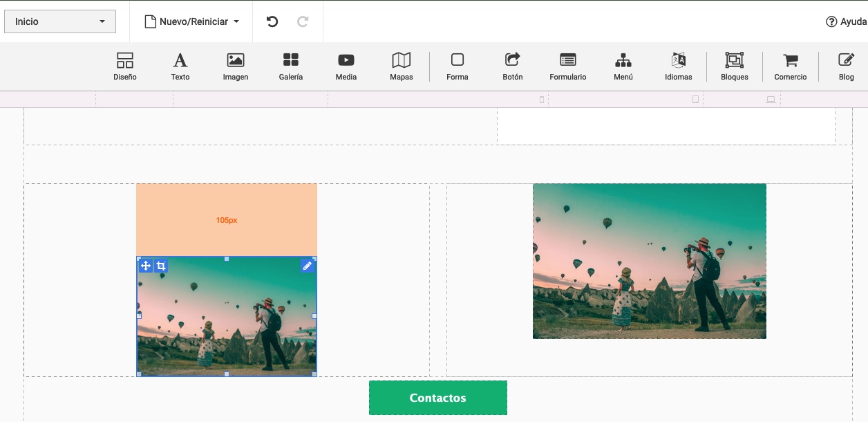Open the Ayuda help link

846,21
